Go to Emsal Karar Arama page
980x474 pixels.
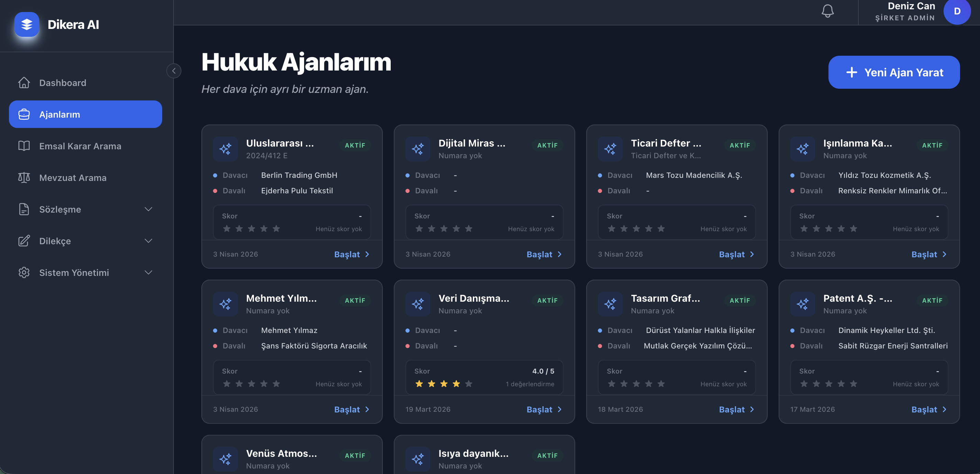pos(80,146)
